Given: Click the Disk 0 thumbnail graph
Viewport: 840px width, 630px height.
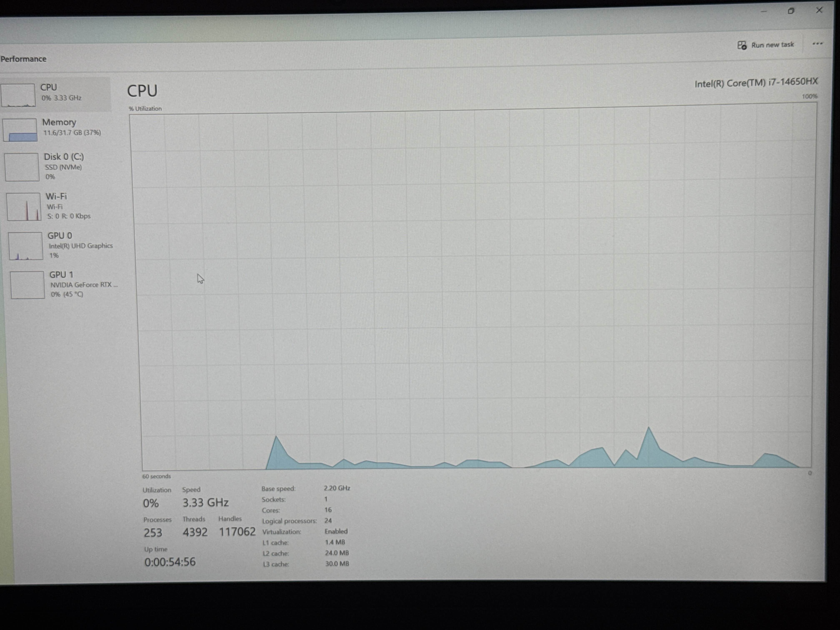Looking at the screenshot, I should click(x=22, y=167).
